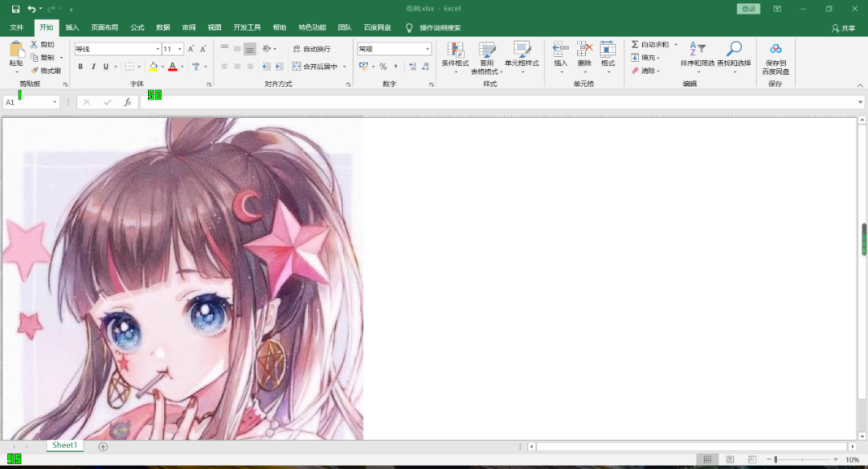Image resolution: width=868 pixels, height=469 pixels.
Task: Open Fill (填充) dropdown
Action: (645, 58)
